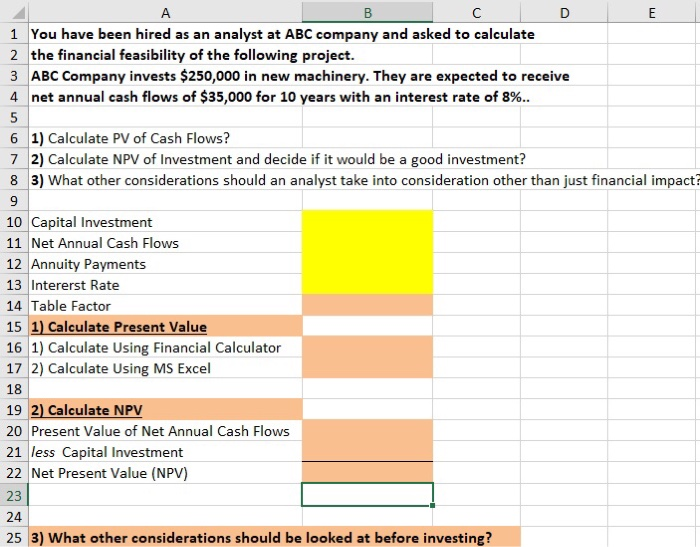
Task: Click 'Net Annual Cash Flows' cell
Action: coord(166,243)
